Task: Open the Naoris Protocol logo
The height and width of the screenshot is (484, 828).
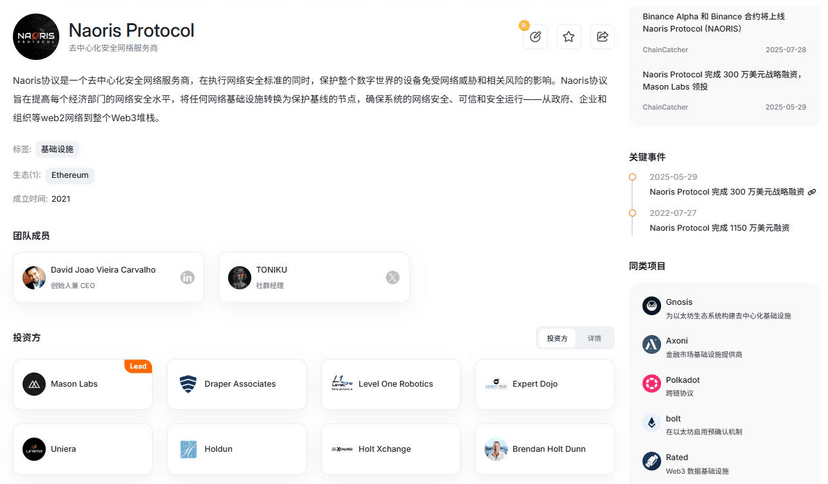Action: (x=36, y=37)
